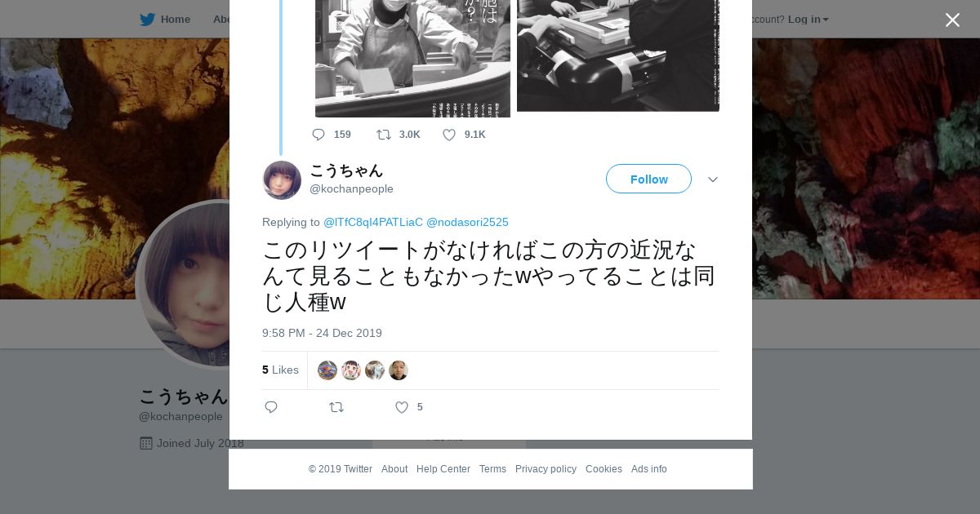Retweet the parent tweet with 3.0K retweets
The height and width of the screenshot is (514, 980).
click(x=383, y=135)
